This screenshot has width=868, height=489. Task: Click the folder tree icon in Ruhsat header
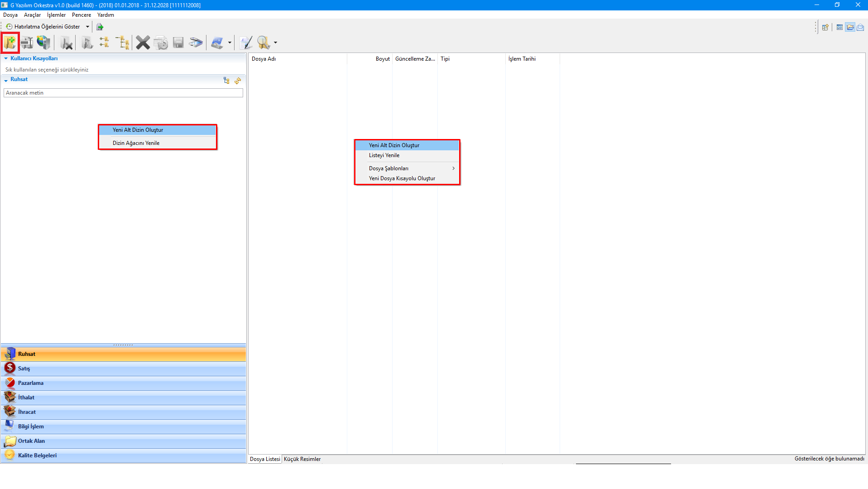pyautogui.click(x=226, y=81)
